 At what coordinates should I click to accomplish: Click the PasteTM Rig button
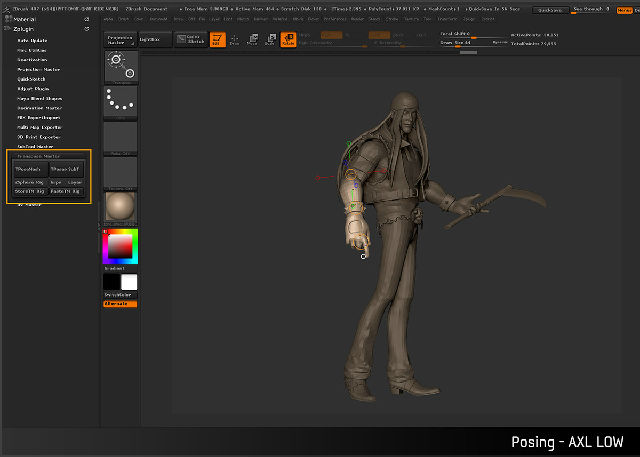(x=67, y=191)
